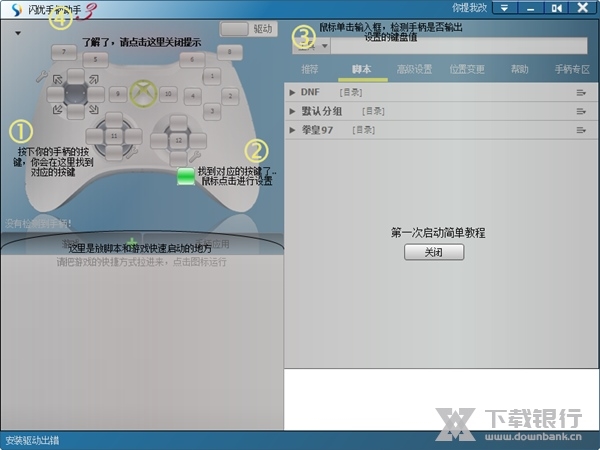Viewport: 600px width, 450px height.
Task: Click shoulder button 5
Action: coord(95,59)
